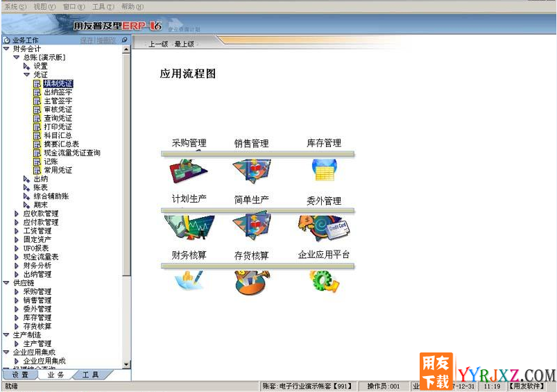Click tree scrollbar down arrow
557x392 pixels.
(x=126, y=365)
